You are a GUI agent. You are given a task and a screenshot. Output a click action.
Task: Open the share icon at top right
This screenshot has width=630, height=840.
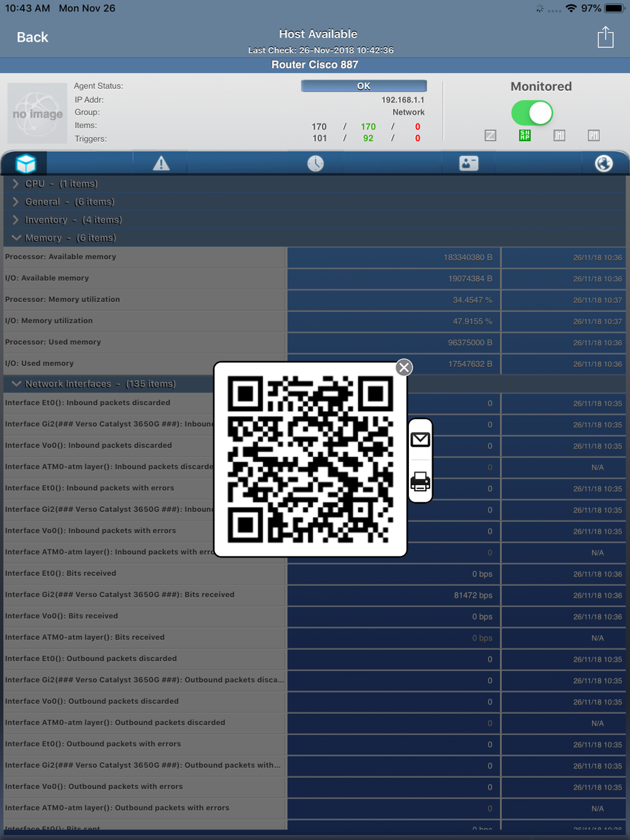pos(605,37)
